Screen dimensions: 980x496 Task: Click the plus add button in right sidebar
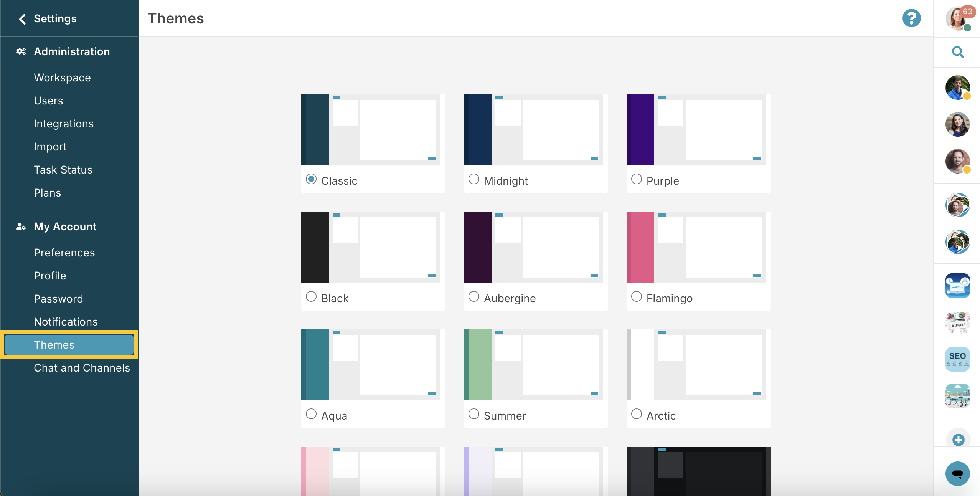point(958,440)
